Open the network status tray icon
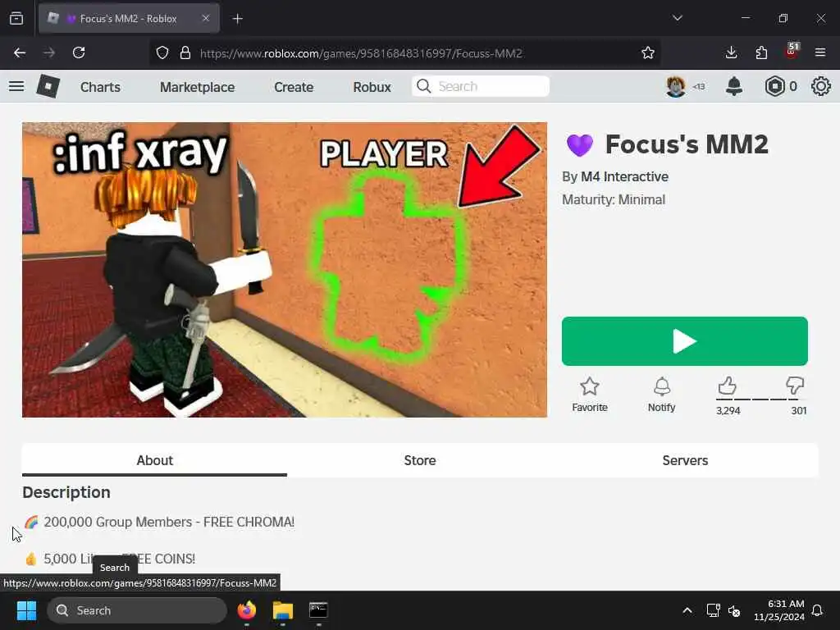 pos(713,610)
